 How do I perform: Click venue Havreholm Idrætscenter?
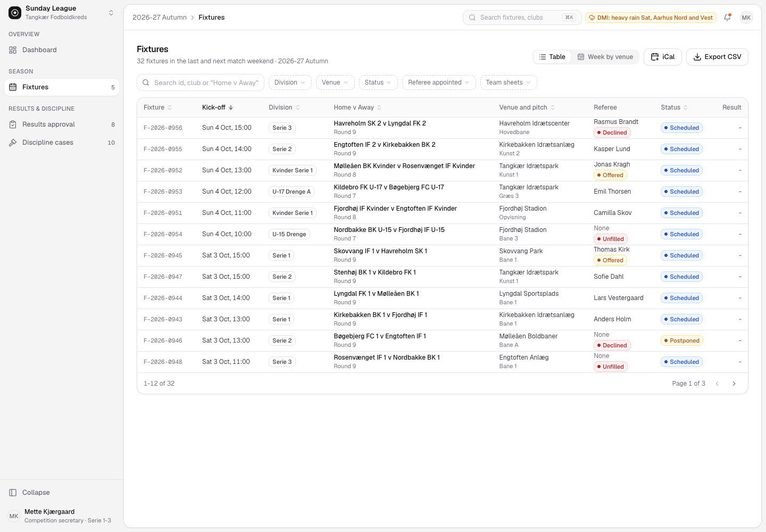point(535,123)
